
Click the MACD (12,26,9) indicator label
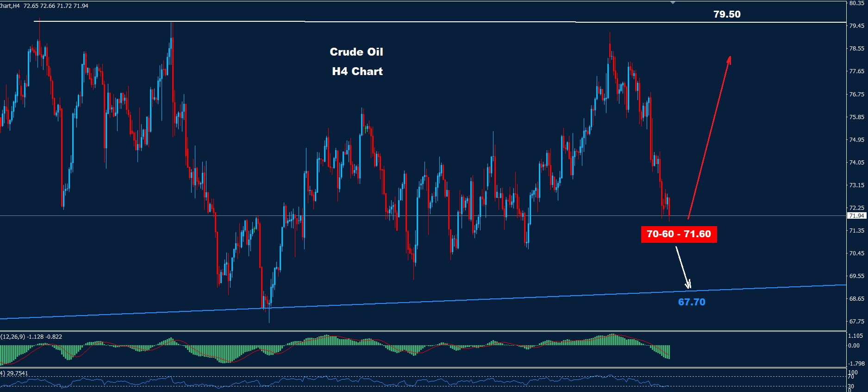[31, 336]
